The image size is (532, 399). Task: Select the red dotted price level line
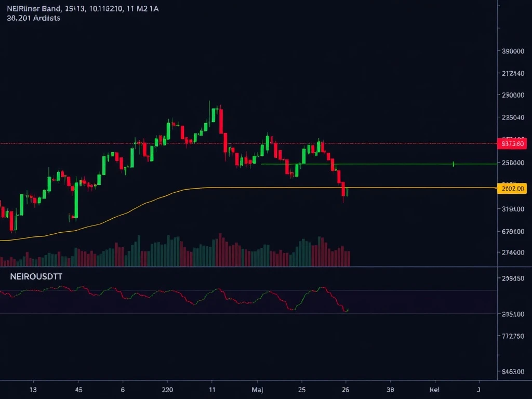248,143
